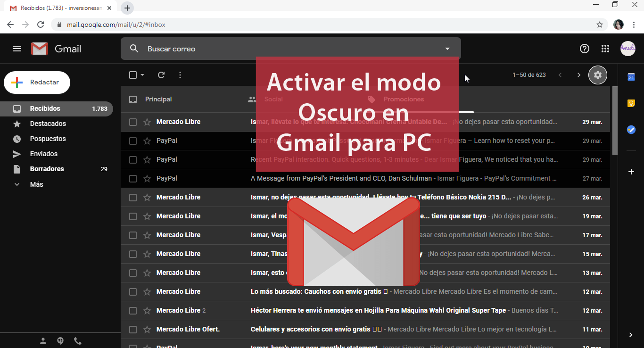Check the Mercado Libre message dated 19 mar.
Image resolution: width=644 pixels, height=348 pixels.
click(x=133, y=216)
